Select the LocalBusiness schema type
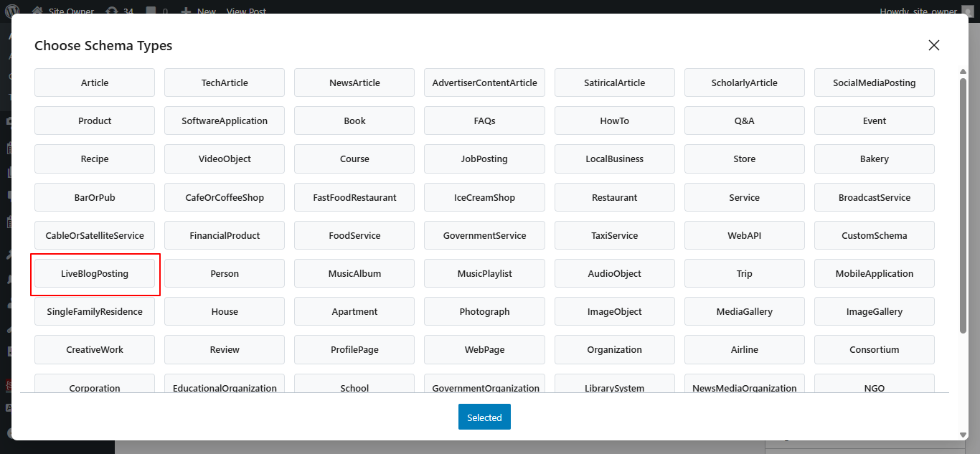Screen dimensions: 980x454 click(x=614, y=159)
